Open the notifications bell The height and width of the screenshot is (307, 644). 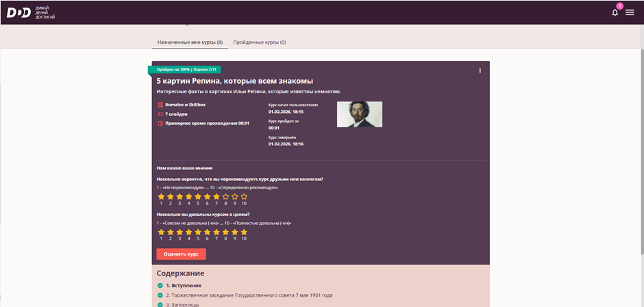click(615, 12)
